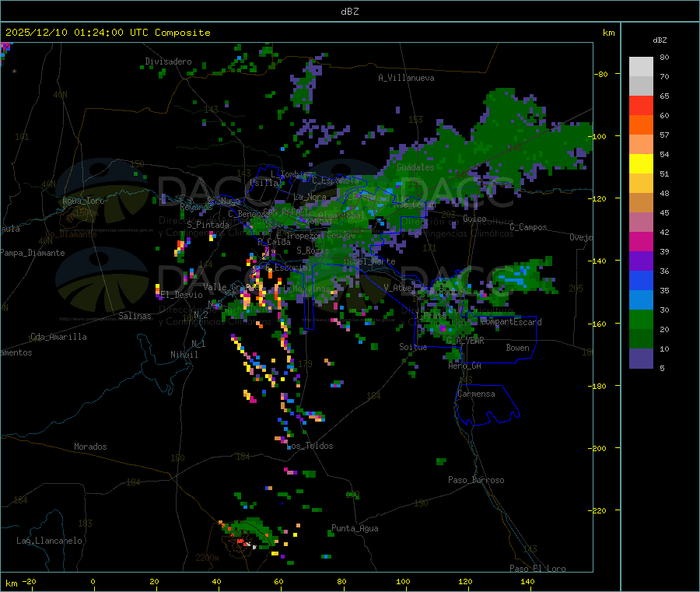Click the 40 tick on the bottom axis

pos(216,581)
